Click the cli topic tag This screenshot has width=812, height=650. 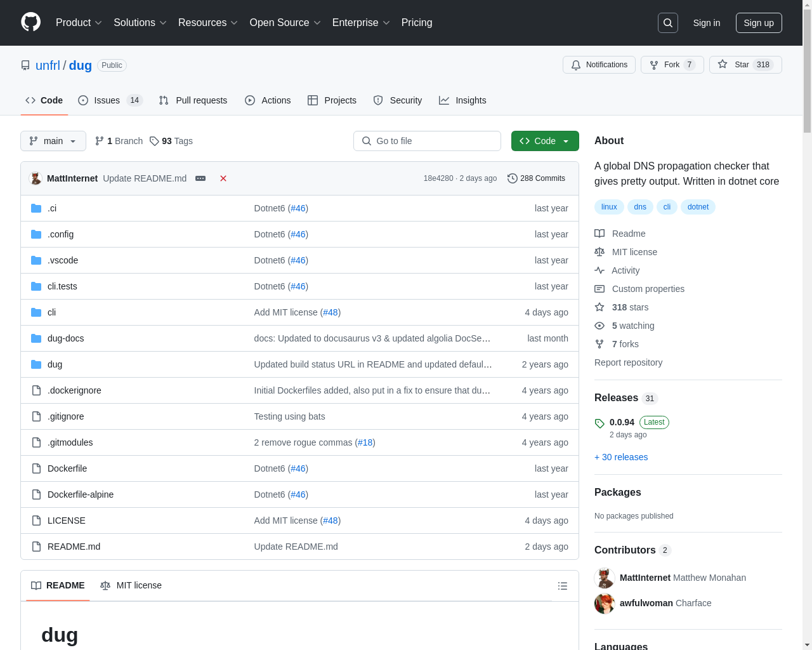click(x=667, y=207)
